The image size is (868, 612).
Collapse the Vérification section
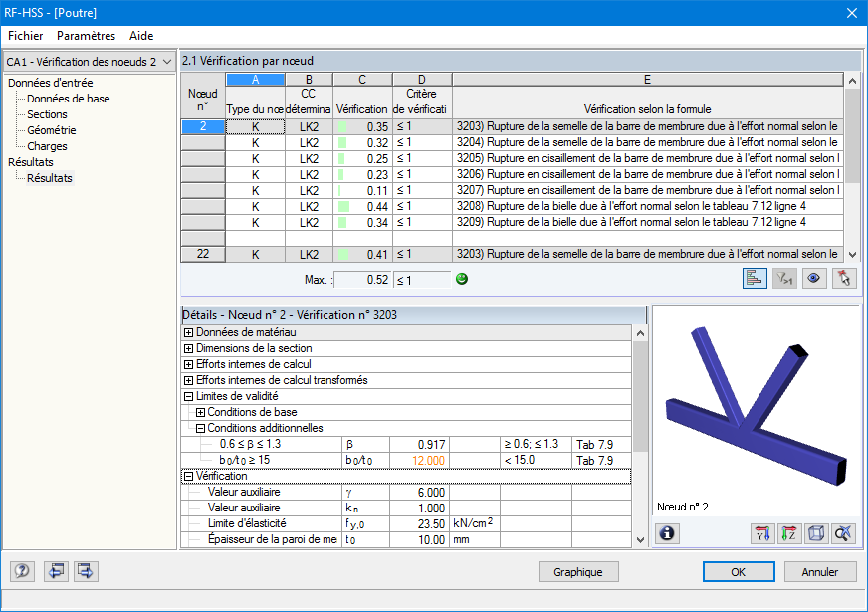click(189, 476)
